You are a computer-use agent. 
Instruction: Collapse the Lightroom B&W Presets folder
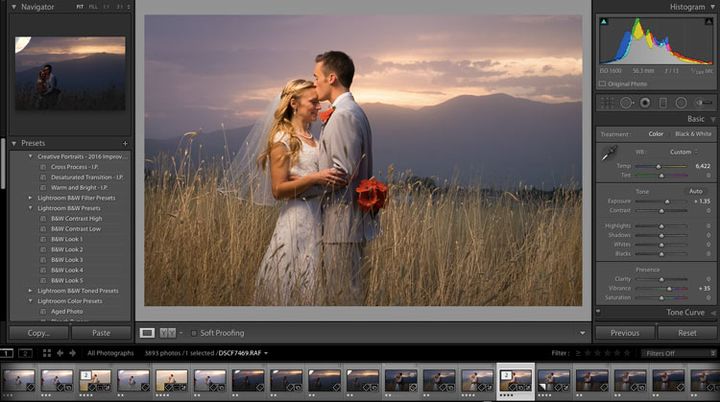(30, 207)
